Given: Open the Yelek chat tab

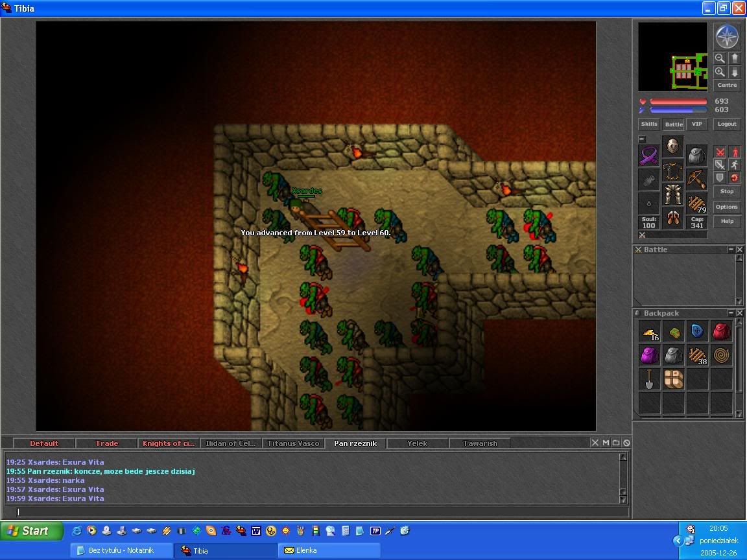Looking at the screenshot, I should (418, 443).
